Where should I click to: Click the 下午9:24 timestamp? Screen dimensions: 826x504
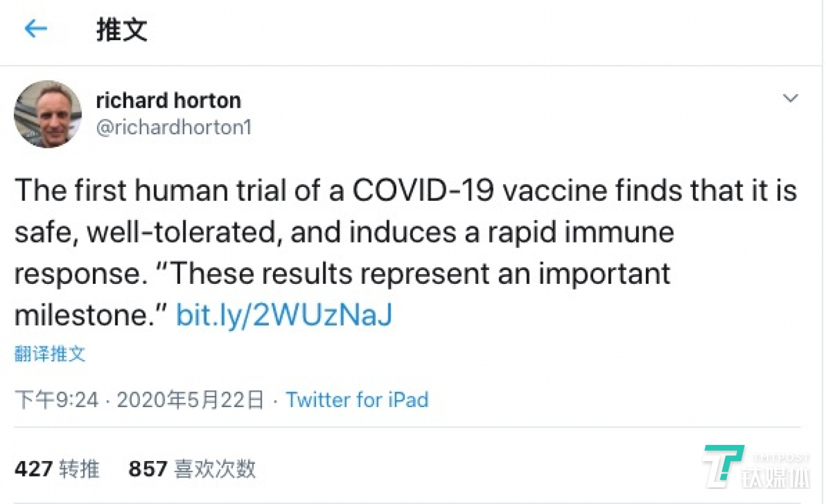57,400
